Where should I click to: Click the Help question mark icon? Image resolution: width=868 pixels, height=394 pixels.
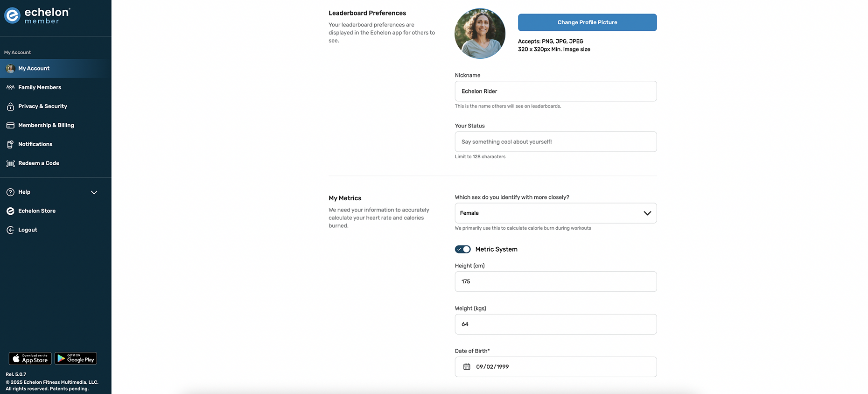(x=10, y=192)
